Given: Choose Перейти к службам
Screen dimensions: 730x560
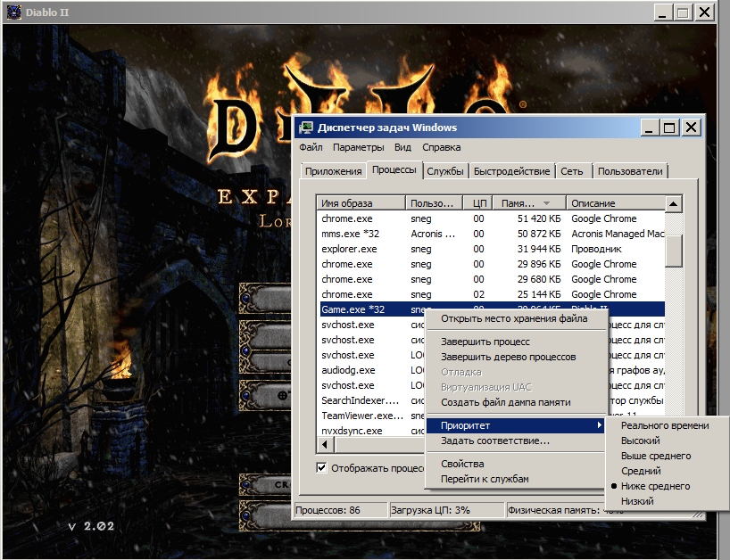Looking at the screenshot, I should tap(516, 479).
